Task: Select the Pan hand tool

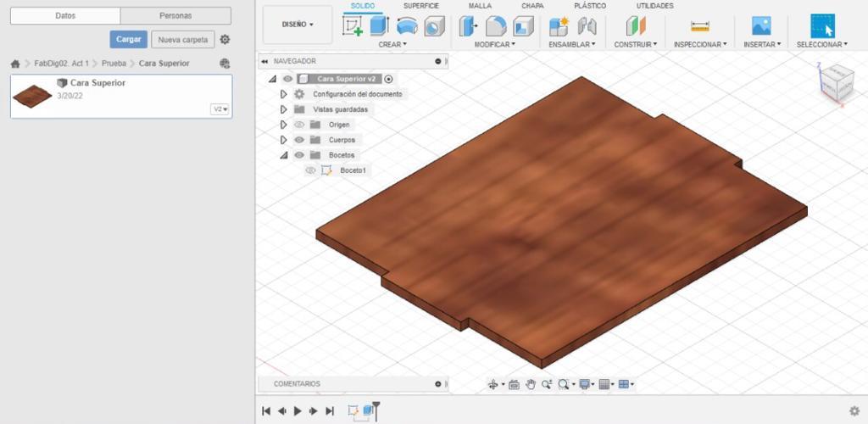Action: click(531, 384)
